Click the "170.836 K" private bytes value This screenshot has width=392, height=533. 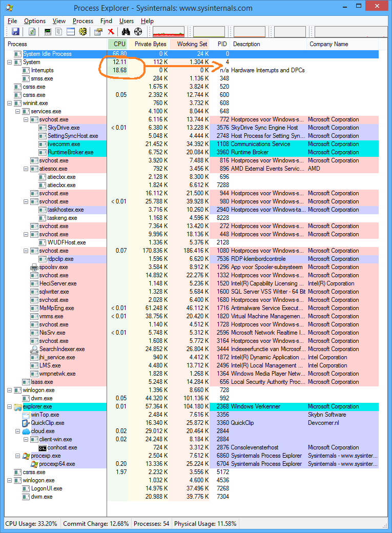[x=155, y=251]
